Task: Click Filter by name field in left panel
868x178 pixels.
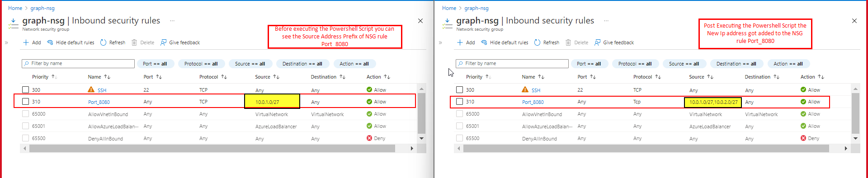Action: (78, 64)
